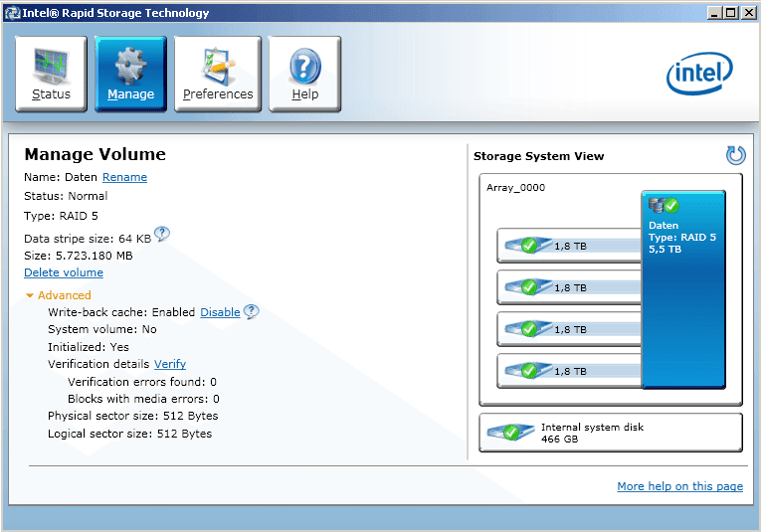Click the Intel logo
Image resolution: width=761 pixels, height=532 pixels.
click(699, 74)
